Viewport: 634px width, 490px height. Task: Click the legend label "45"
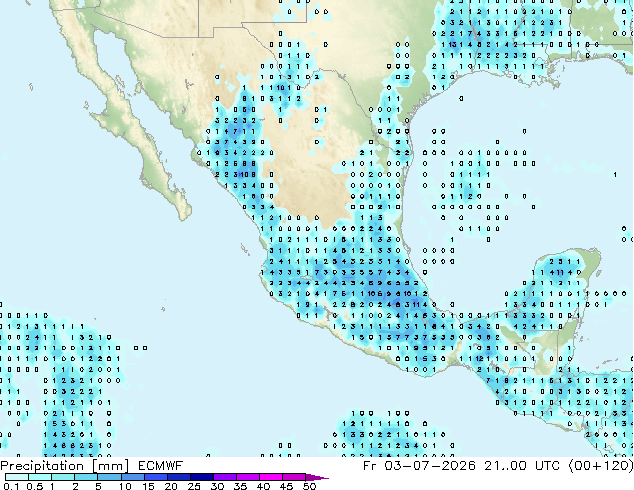pyautogui.click(x=286, y=486)
